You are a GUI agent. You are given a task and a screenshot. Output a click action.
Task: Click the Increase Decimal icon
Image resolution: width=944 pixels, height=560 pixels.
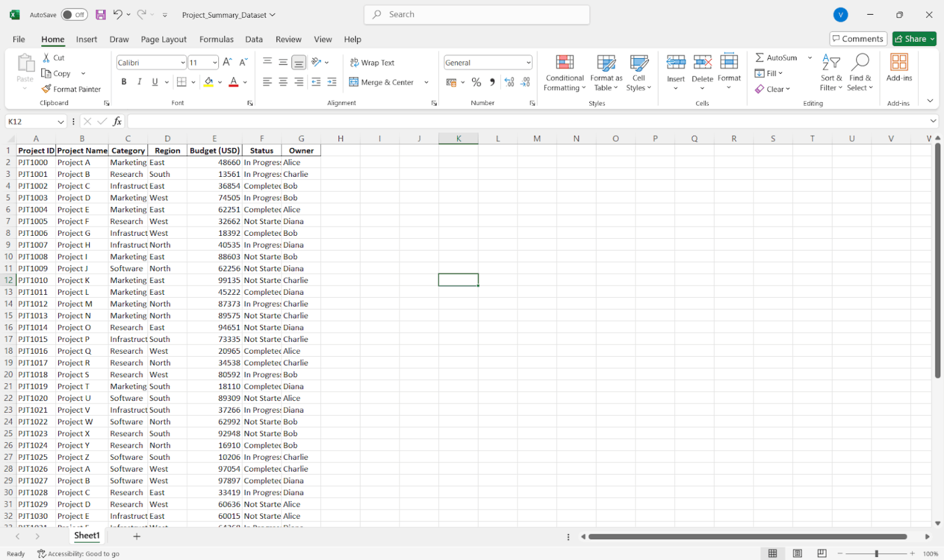509,82
